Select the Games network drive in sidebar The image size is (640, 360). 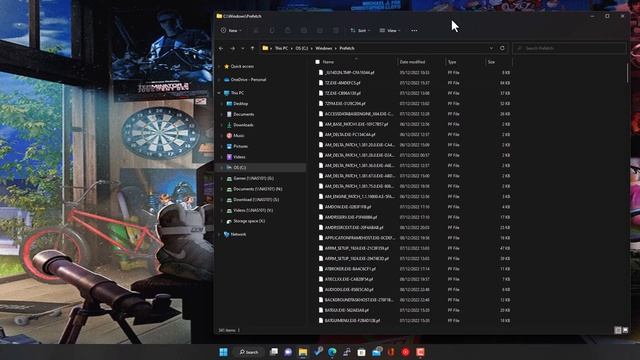(250, 178)
